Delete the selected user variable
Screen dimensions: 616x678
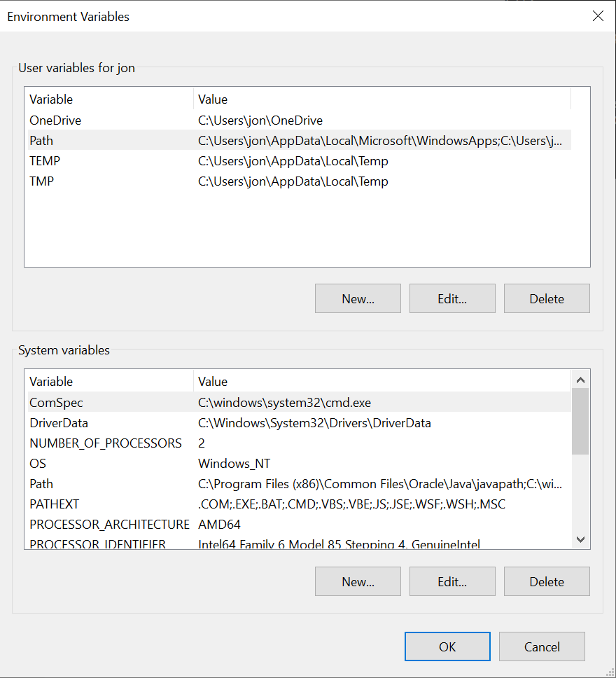547,298
